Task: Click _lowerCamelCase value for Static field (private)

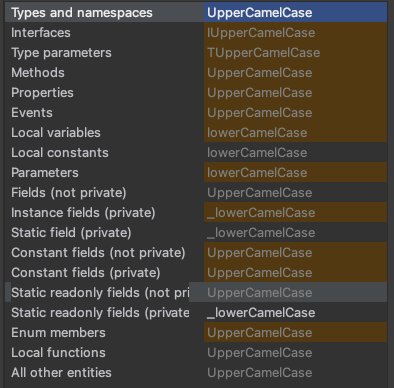Action: [261, 233]
